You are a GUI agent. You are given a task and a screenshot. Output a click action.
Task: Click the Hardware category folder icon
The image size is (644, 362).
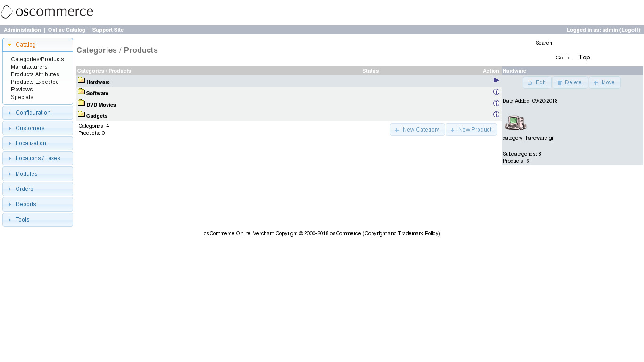click(x=81, y=81)
